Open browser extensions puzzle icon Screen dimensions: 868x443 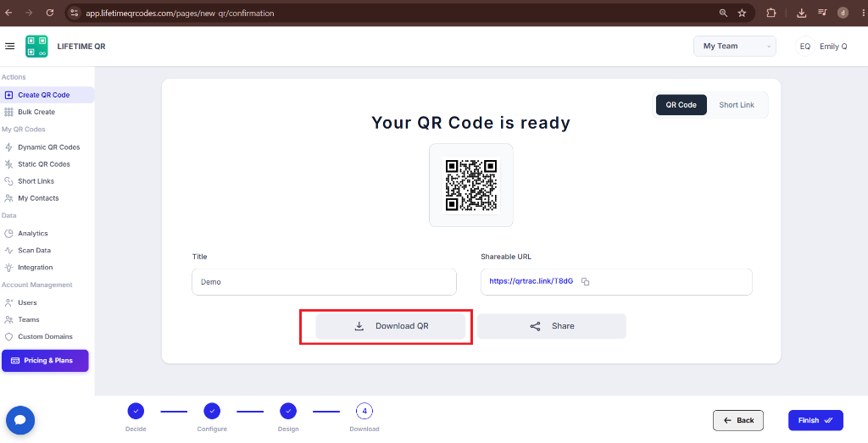click(771, 13)
